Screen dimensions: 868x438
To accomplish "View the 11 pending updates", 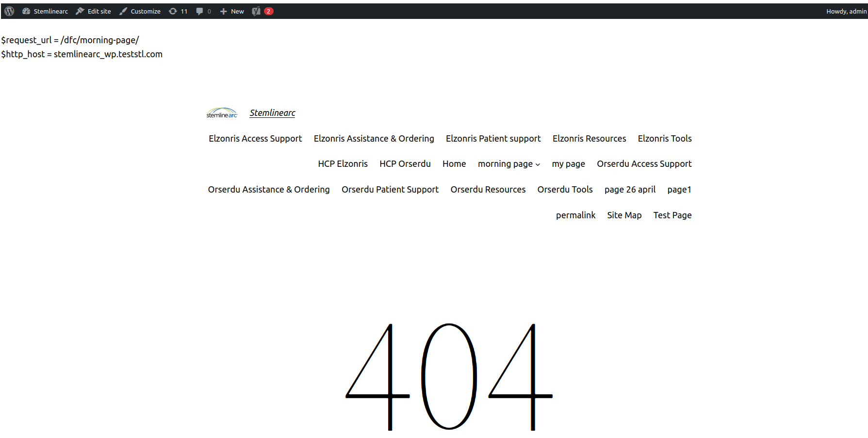I will (178, 11).
